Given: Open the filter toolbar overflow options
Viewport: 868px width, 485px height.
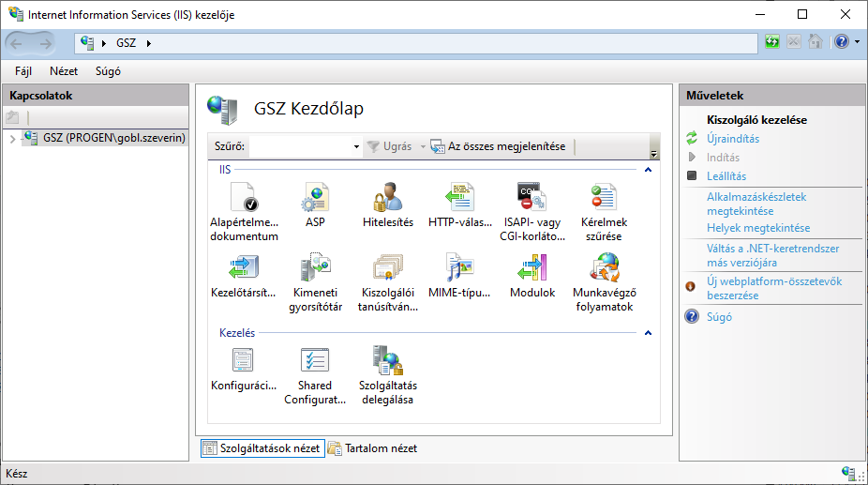Looking at the screenshot, I should [x=653, y=154].
